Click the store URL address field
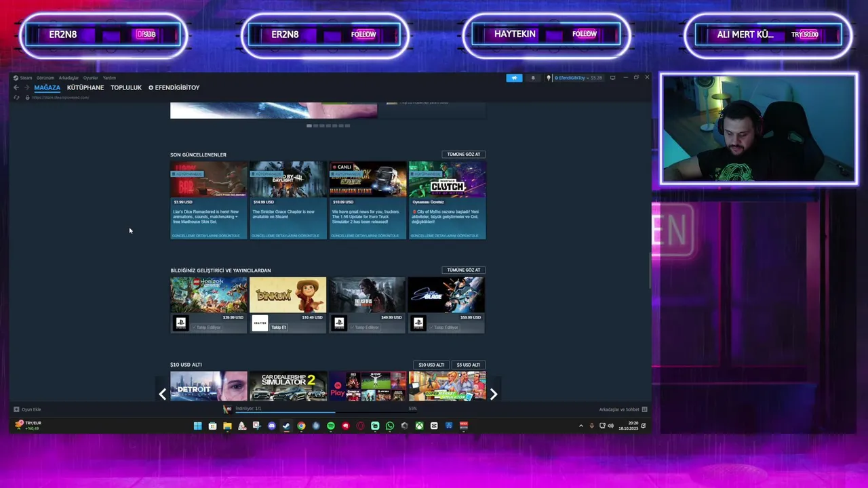The height and width of the screenshot is (488, 868). tap(61, 98)
